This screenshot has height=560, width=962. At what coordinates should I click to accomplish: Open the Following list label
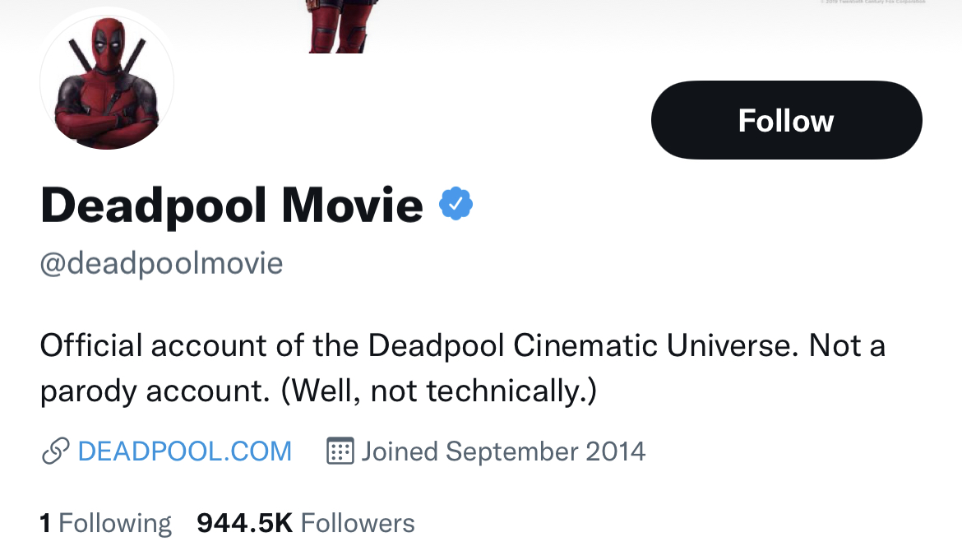click(x=115, y=523)
